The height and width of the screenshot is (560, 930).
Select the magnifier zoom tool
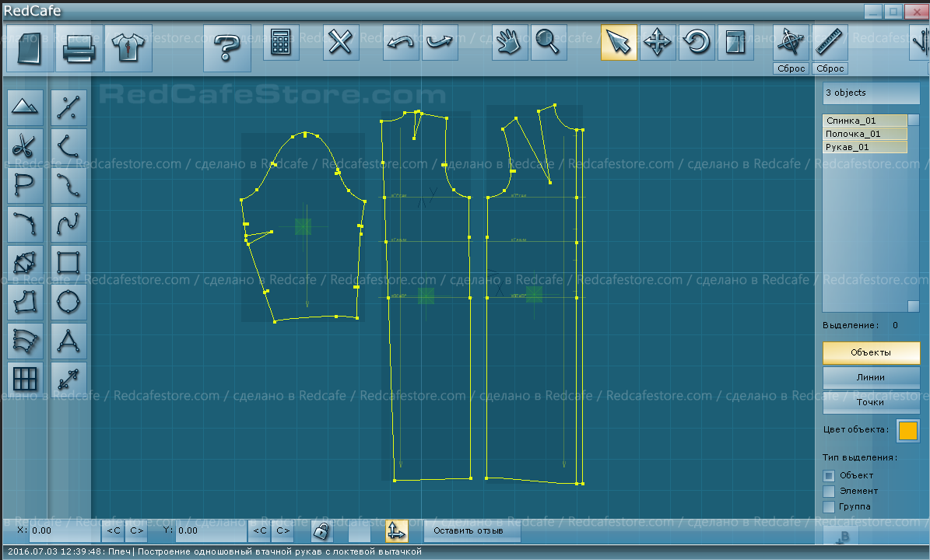pos(548,42)
